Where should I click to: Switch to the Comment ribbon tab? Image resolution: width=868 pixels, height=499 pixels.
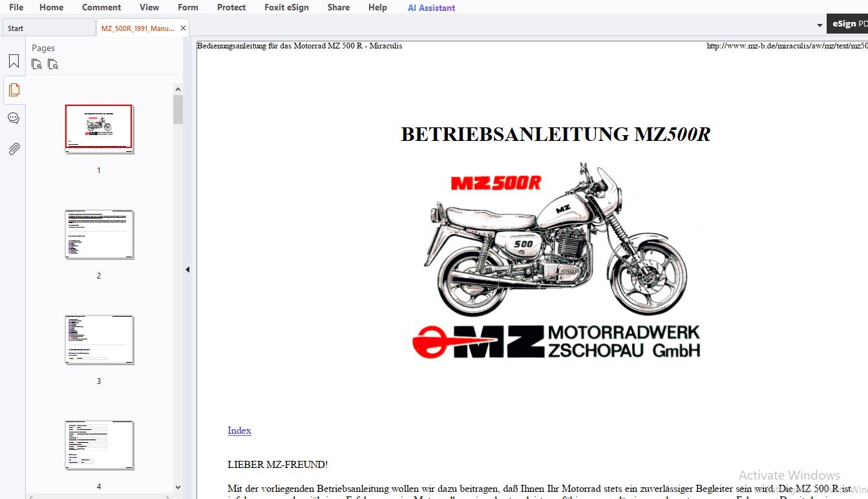tap(101, 8)
